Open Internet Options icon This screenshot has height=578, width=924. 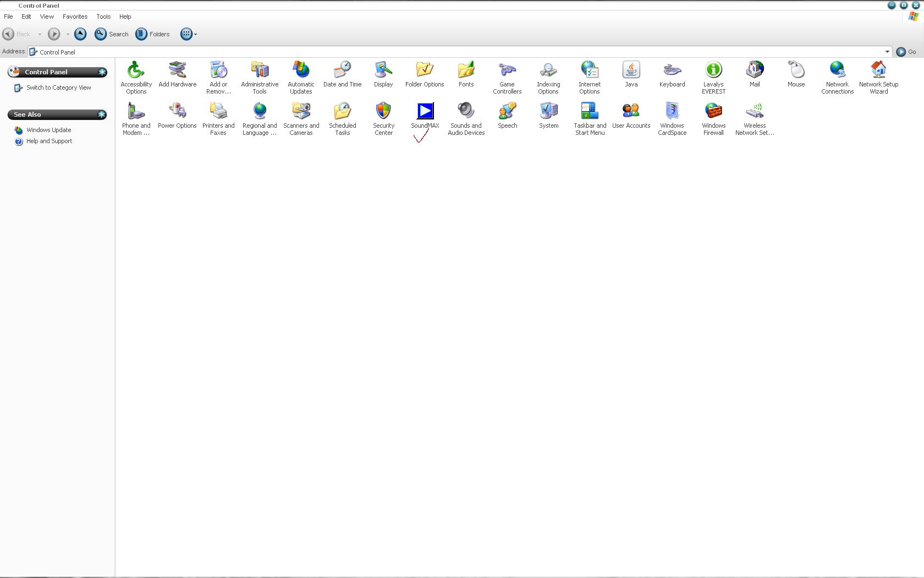pos(590,70)
